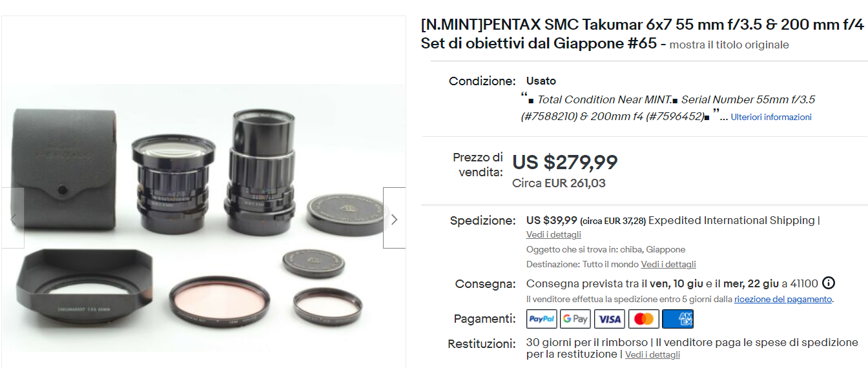Click the next image arrow on photo
Viewport: 868px width, 368px height.
394,218
